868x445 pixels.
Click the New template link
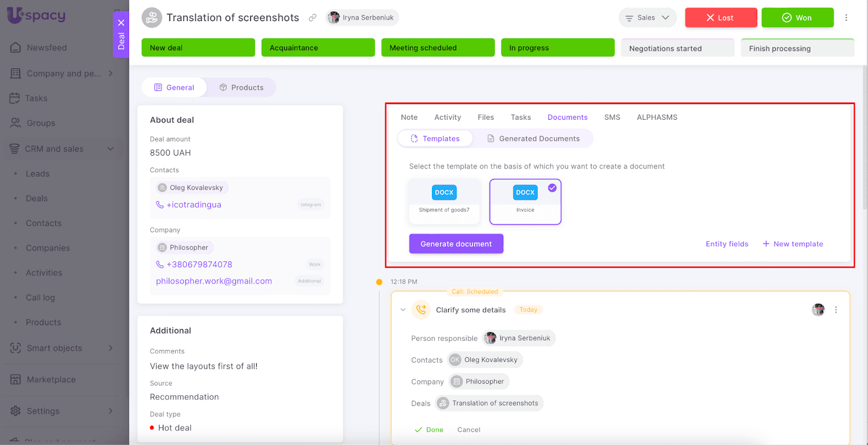793,244
